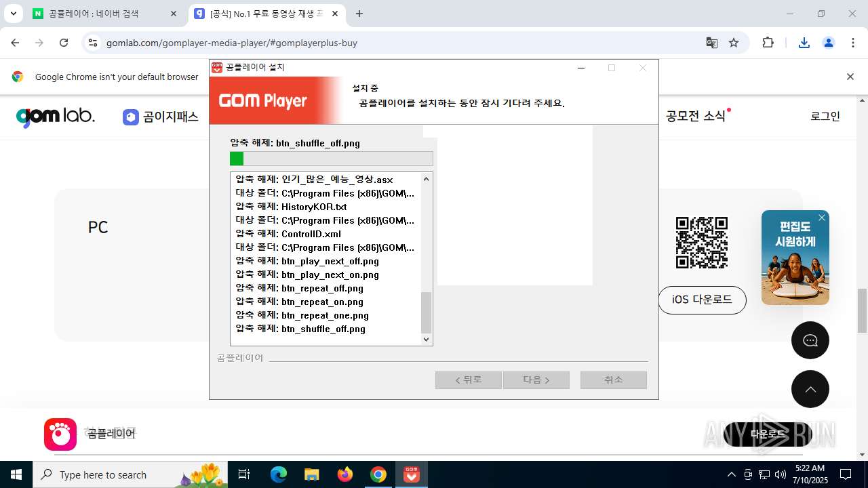Viewport: 868px width, 488px height.
Task: Select log line 인기_많은_예능_영상.asx
Action: tap(314, 180)
